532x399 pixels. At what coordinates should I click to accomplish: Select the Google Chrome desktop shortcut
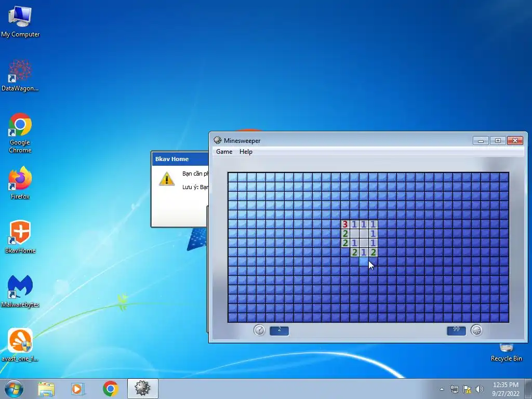tap(20, 133)
